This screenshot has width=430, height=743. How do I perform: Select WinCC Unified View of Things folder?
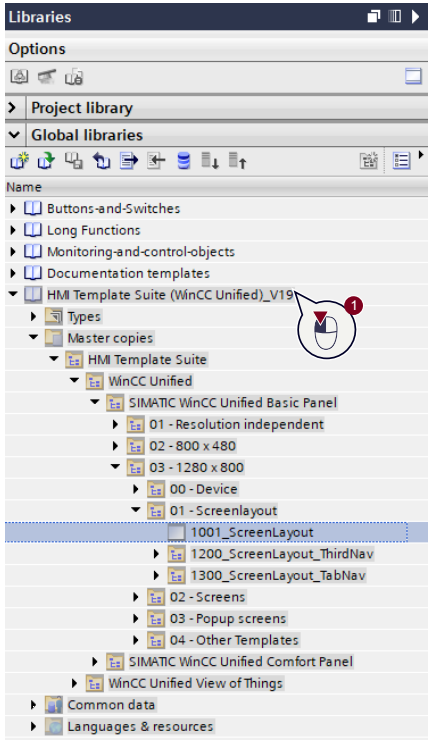click(196, 683)
